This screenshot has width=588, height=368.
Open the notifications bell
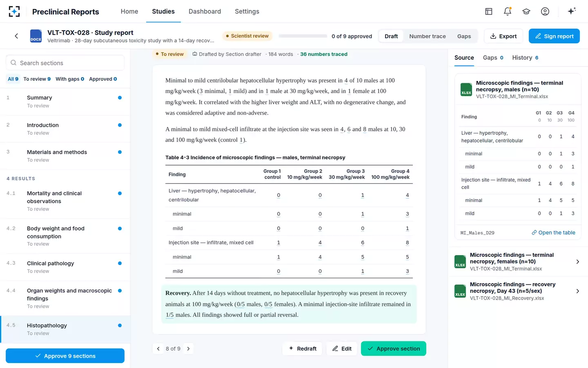[508, 11]
